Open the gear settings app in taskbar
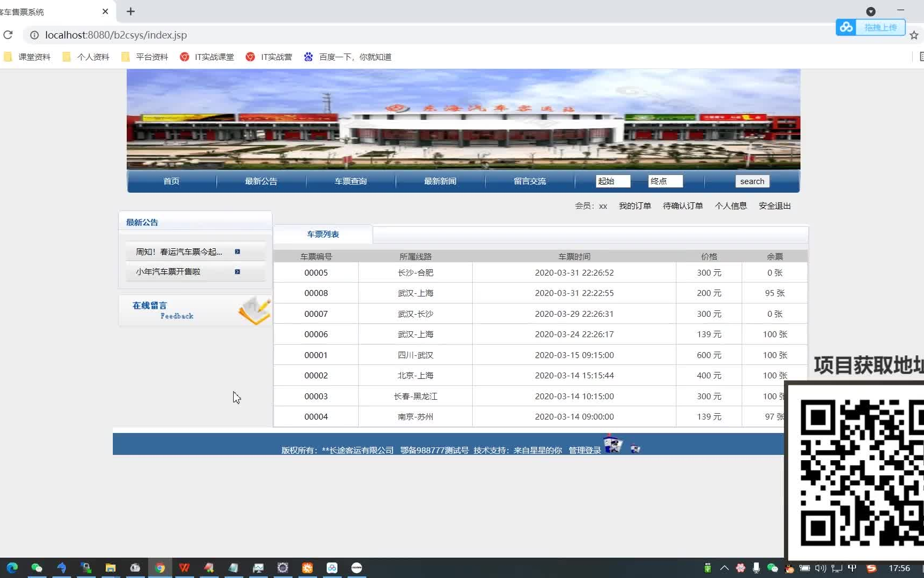The width and height of the screenshot is (924, 578). coord(283,568)
